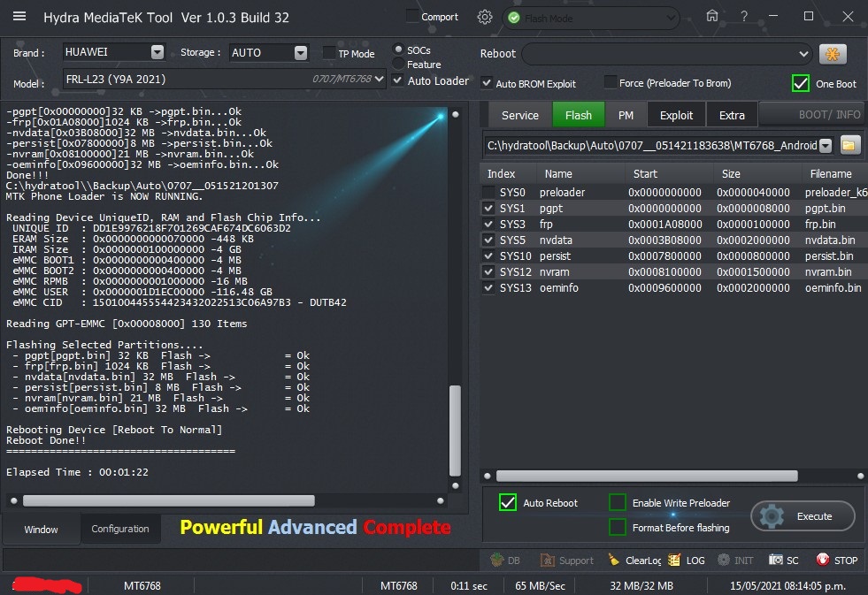Click the home icon in title bar
868x595 pixels.
tap(712, 17)
